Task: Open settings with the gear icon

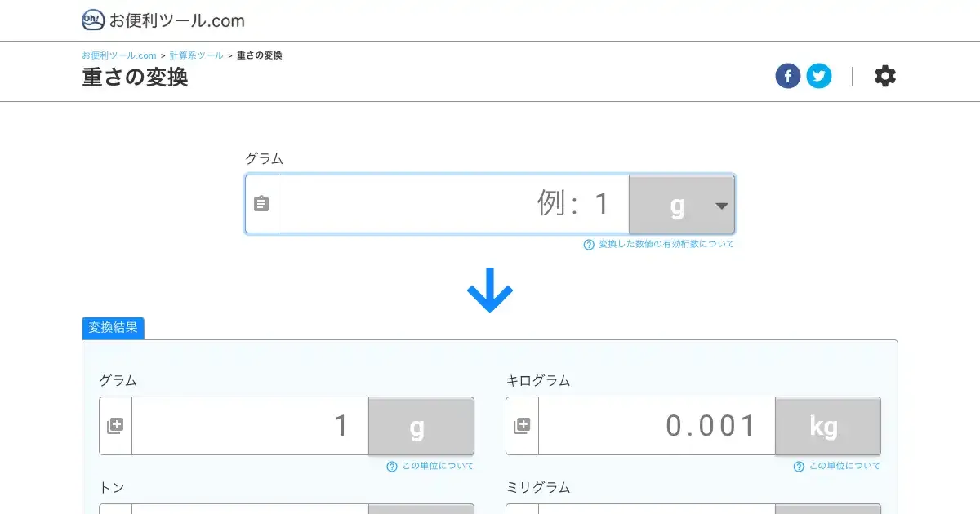Action: tap(885, 77)
